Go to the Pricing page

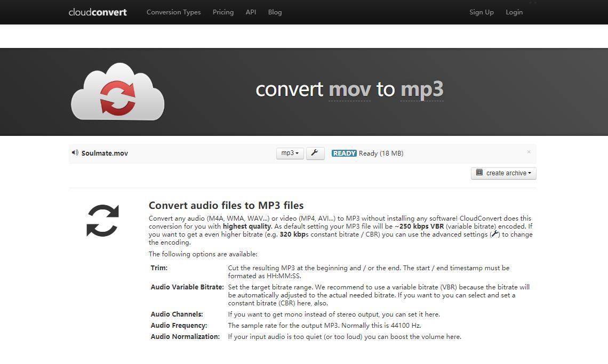tap(223, 12)
